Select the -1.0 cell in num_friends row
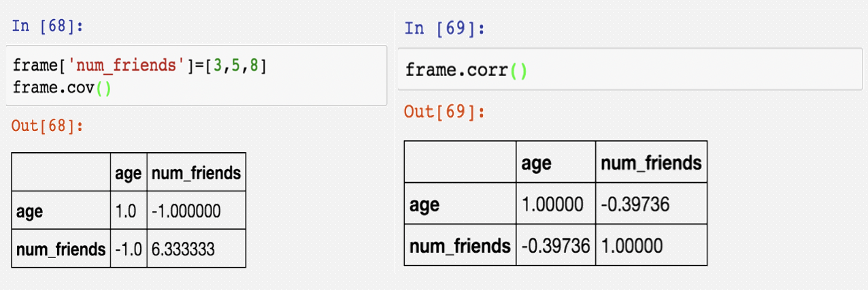The image size is (868, 290). 127,249
